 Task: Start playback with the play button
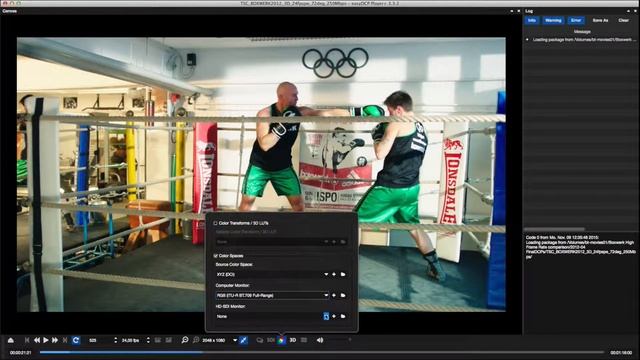point(46,340)
